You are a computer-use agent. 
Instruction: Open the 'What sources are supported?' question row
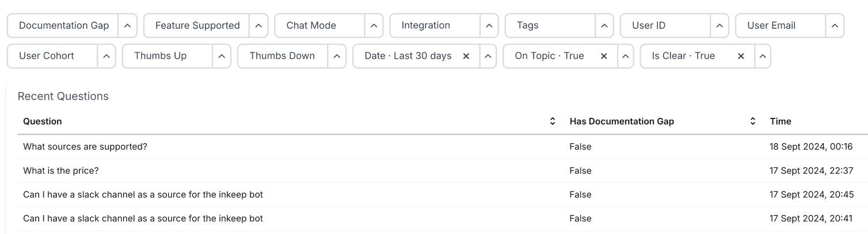pyautogui.click(x=85, y=147)
